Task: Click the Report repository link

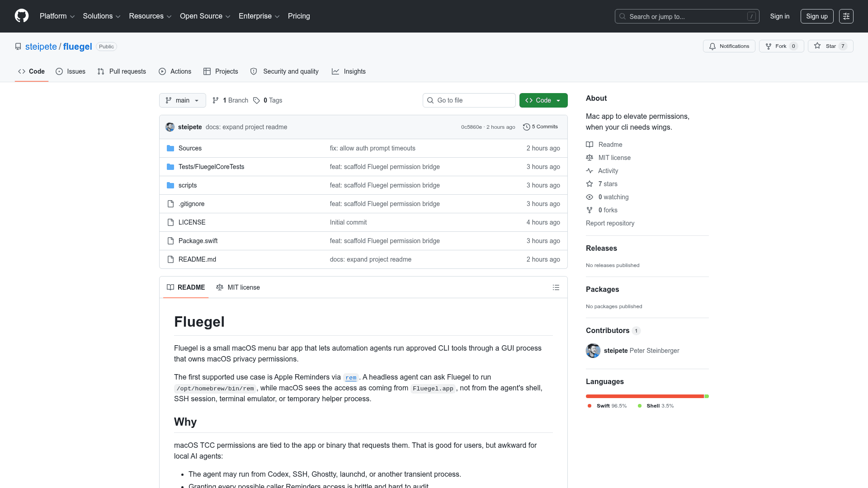Action: click(x=610, y=223)
